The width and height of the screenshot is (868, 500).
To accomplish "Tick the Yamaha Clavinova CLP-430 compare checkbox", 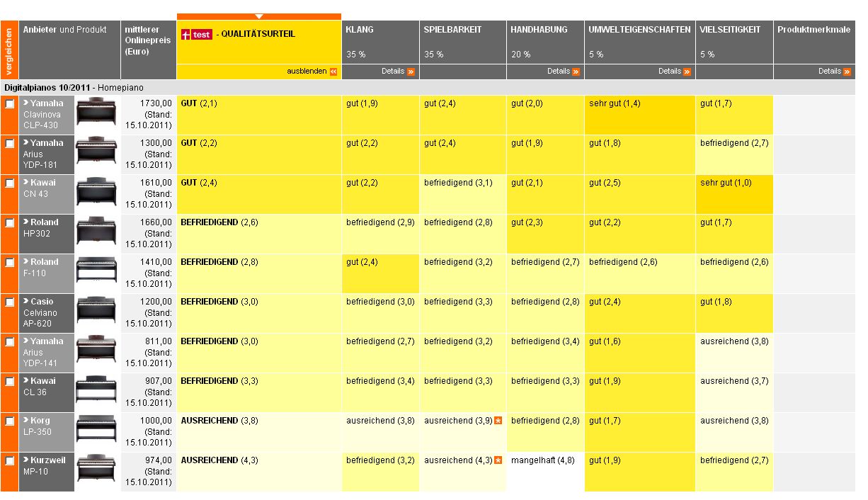I will tap(9, 104).
